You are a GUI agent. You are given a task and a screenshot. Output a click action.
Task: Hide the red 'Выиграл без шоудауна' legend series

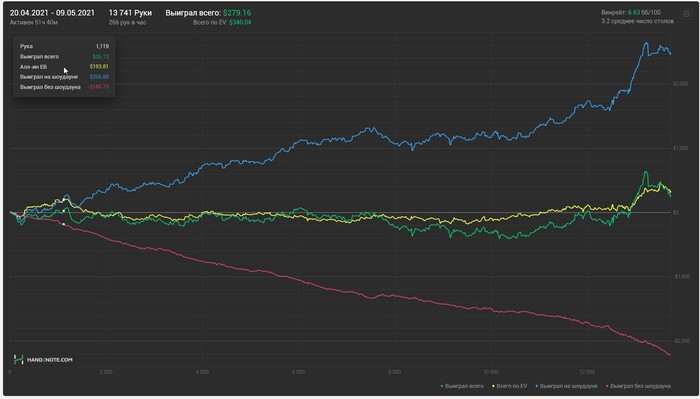(x=638, y=386)
